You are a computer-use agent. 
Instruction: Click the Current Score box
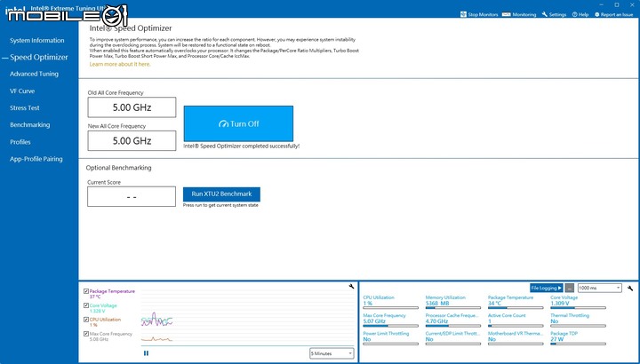point(132,196)
